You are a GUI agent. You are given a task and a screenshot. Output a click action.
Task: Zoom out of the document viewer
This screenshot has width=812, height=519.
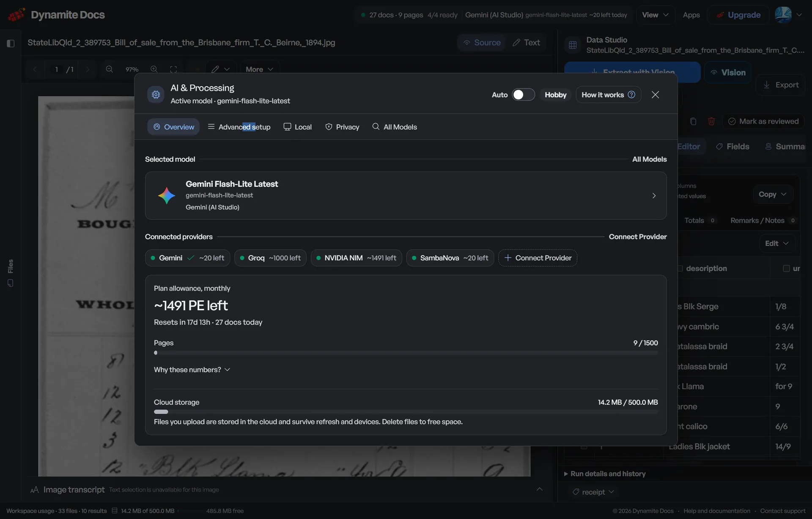point(109,69)
